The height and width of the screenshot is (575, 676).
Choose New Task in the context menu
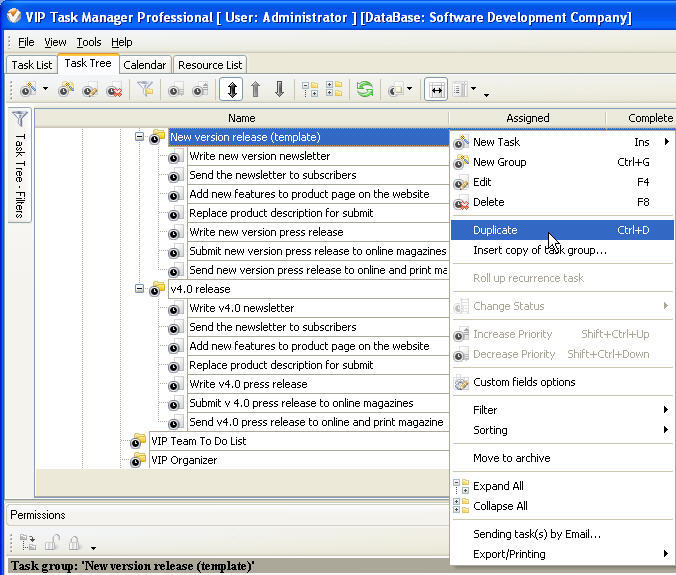(562, 142)
